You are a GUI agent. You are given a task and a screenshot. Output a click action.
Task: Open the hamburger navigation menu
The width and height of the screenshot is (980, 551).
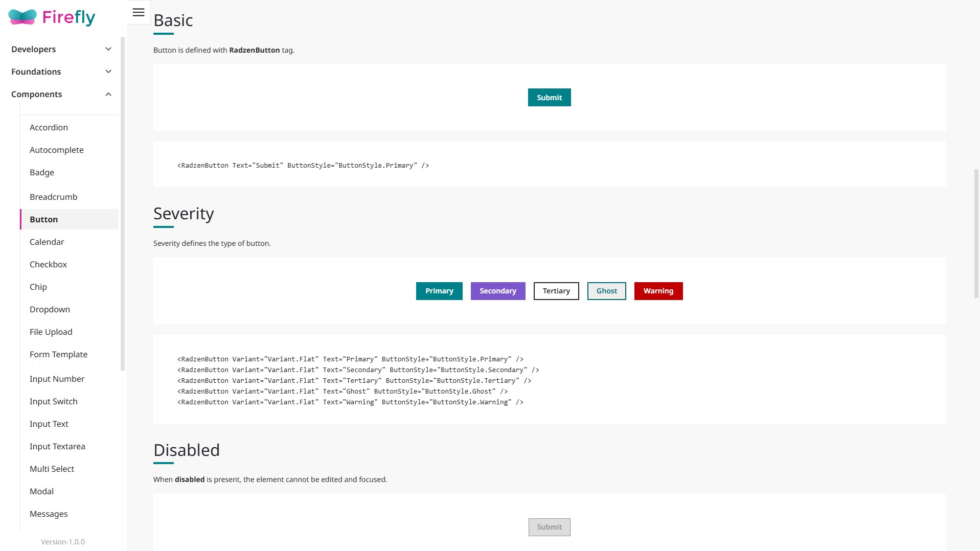138,12
